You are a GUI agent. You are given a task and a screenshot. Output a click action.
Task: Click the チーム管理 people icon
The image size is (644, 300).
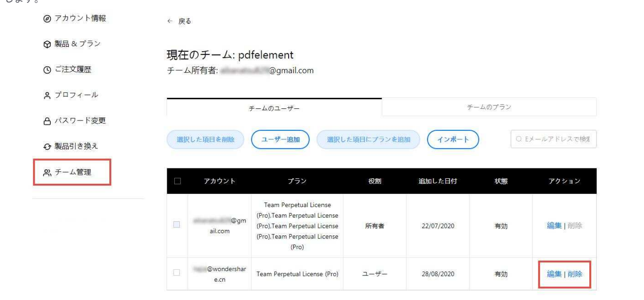47,172
